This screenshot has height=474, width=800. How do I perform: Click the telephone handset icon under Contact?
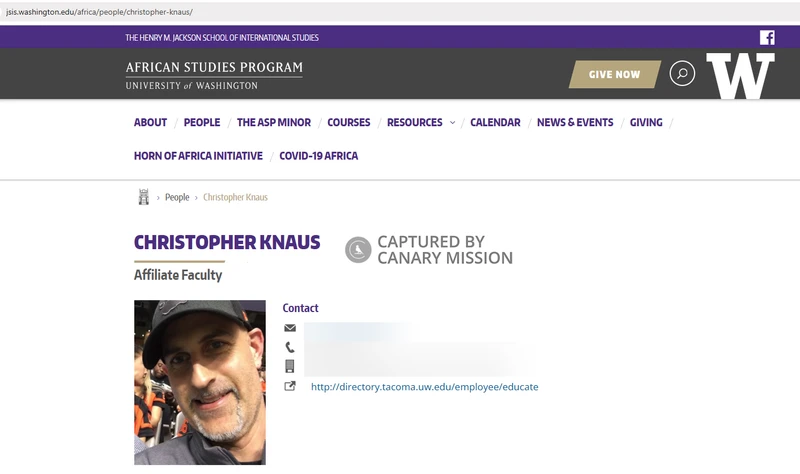(290, 347)
